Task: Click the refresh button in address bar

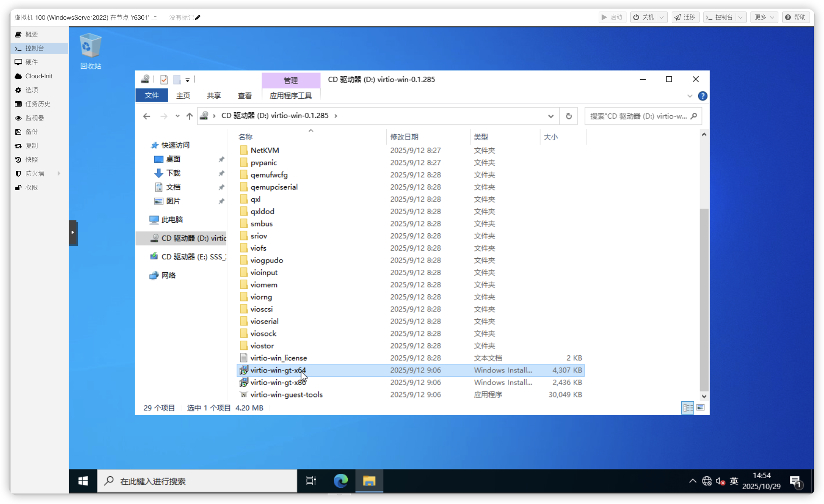Action: pyautogui.click(x=569, y=116)
